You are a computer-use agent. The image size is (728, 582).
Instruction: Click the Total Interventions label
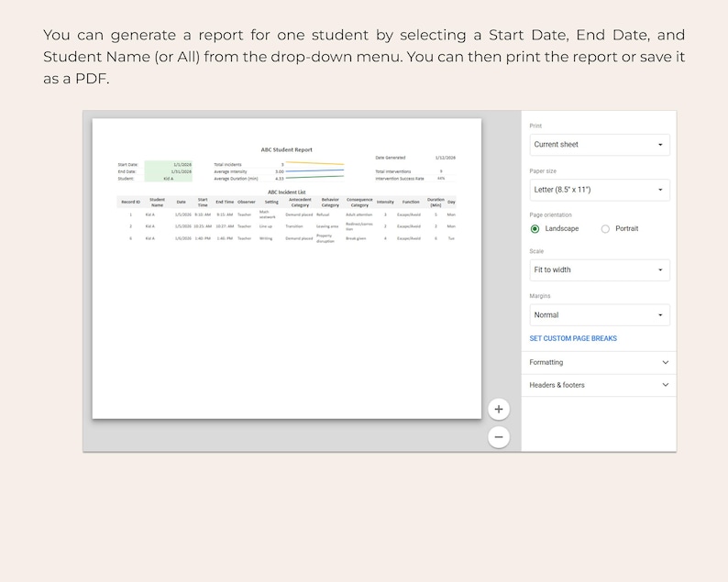pos(392,171)
